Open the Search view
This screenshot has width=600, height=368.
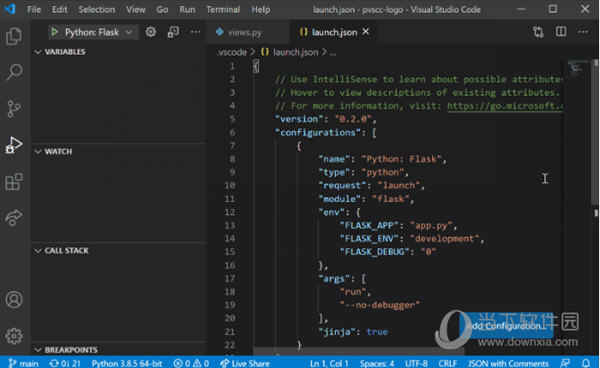[x=14, y=72]
